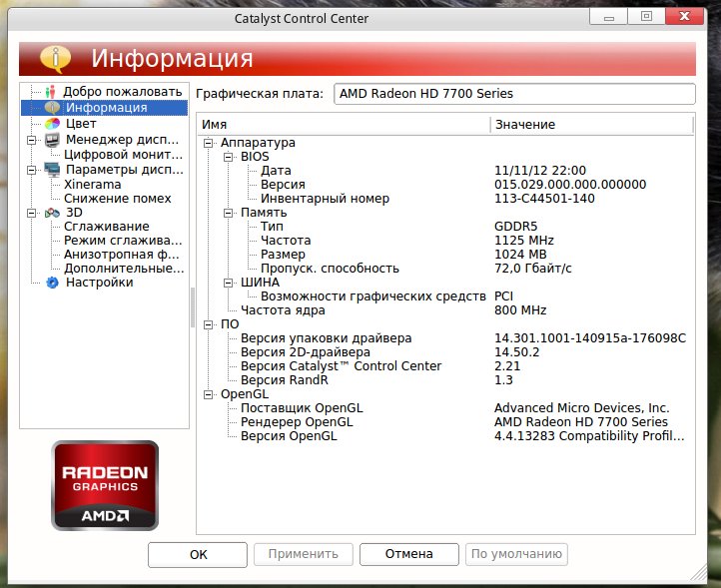Collapse the Память group
The height and width of the screenshot is (588, 721).
point(228,213)
